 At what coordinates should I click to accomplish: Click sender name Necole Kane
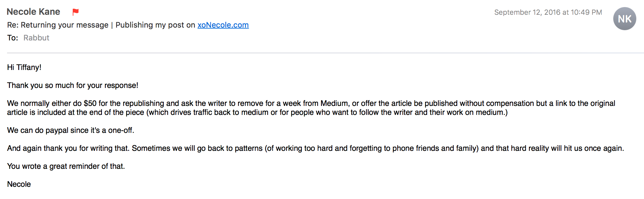click(33, 12)
